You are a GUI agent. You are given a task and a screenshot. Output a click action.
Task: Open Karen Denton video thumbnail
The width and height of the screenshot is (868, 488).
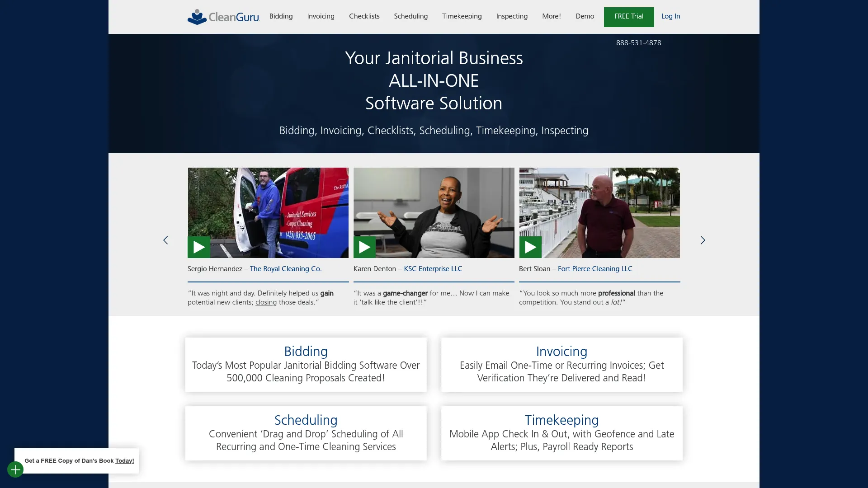pos(434,213)
